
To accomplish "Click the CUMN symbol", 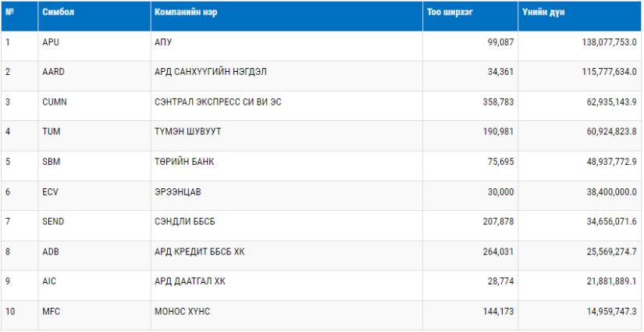I will click(x=54, y=102).
